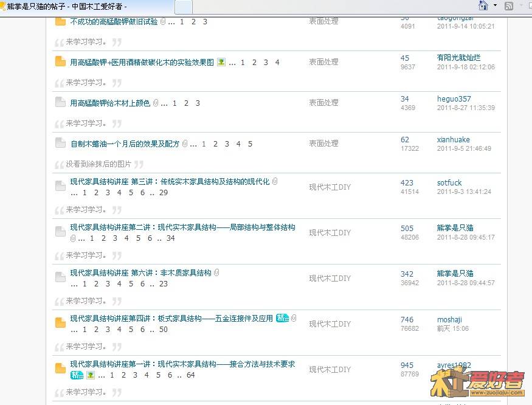
Task: Click image attachment icon on 第一讲 thread
Action: tap(91, 375)
